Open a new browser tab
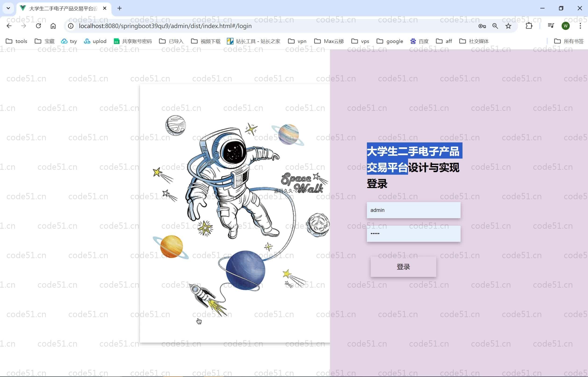This screenshot has width=588, height=377. coord(119,8)
